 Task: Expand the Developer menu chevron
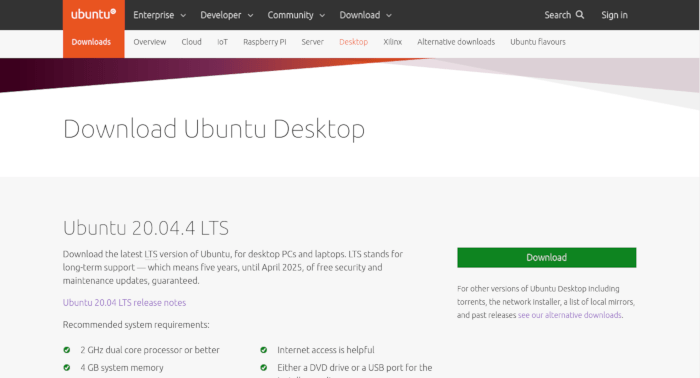coord(250,16)
